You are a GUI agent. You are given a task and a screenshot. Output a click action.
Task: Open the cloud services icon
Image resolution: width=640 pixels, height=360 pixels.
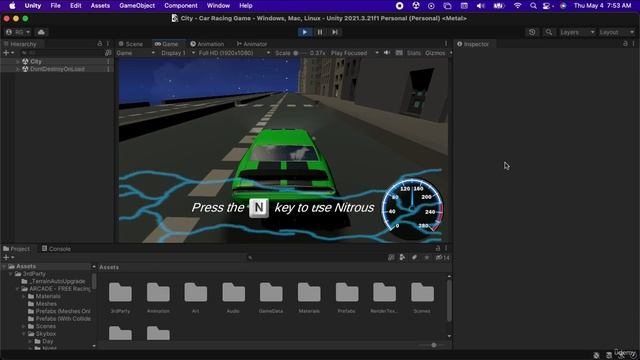(x=41, y=32)
